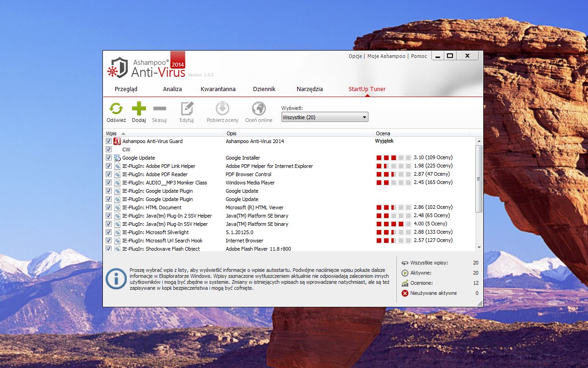Click 'Microsoft (R) HTML Viewer' description
588x368 pixels.
click(254, 207)
